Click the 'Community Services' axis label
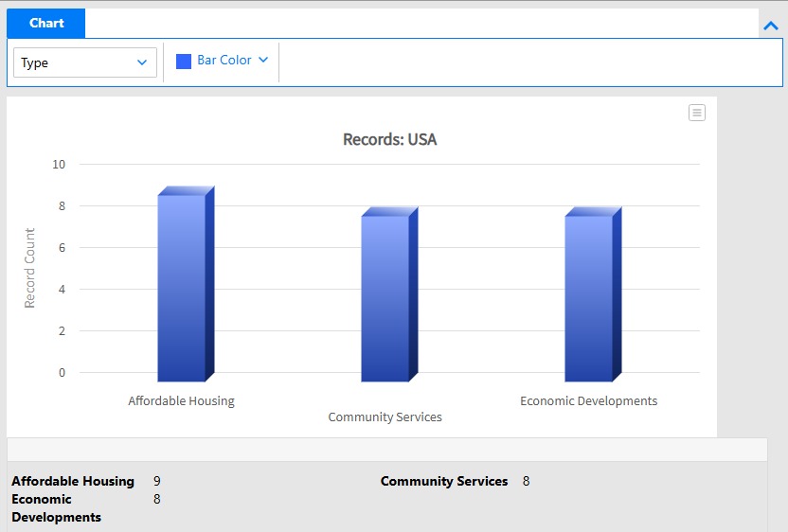This screenshot has width=788, height=532. 385,417
